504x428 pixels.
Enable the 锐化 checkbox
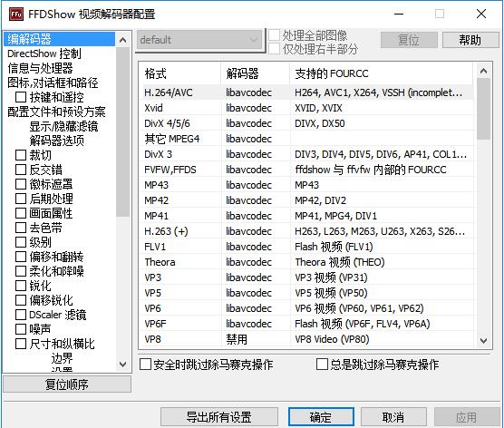21,286
